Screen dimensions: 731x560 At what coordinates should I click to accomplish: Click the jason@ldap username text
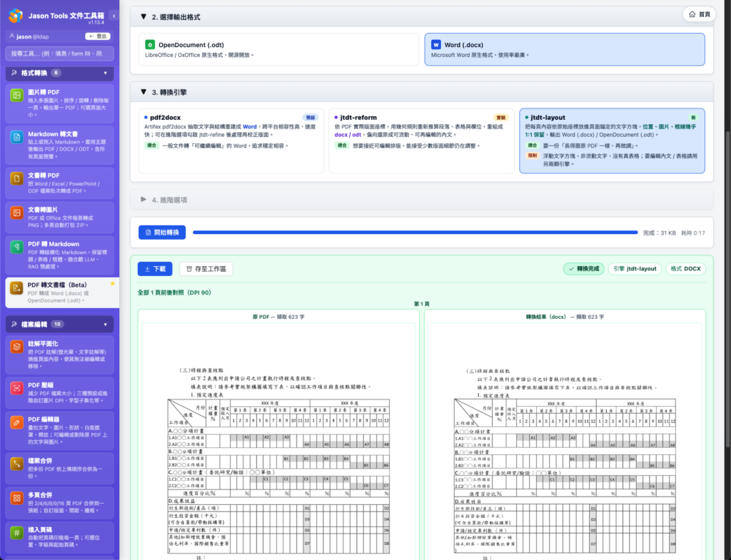tap(32, 36)
